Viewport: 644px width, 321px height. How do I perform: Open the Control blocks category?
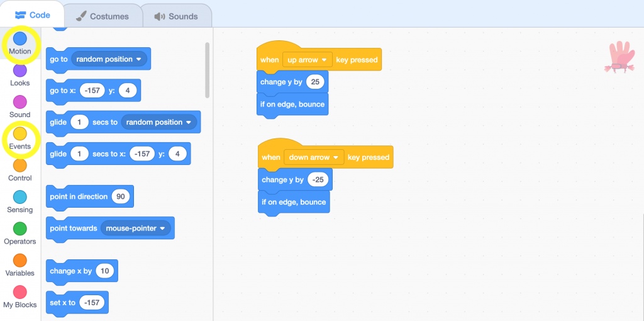[x=20, y=166]
